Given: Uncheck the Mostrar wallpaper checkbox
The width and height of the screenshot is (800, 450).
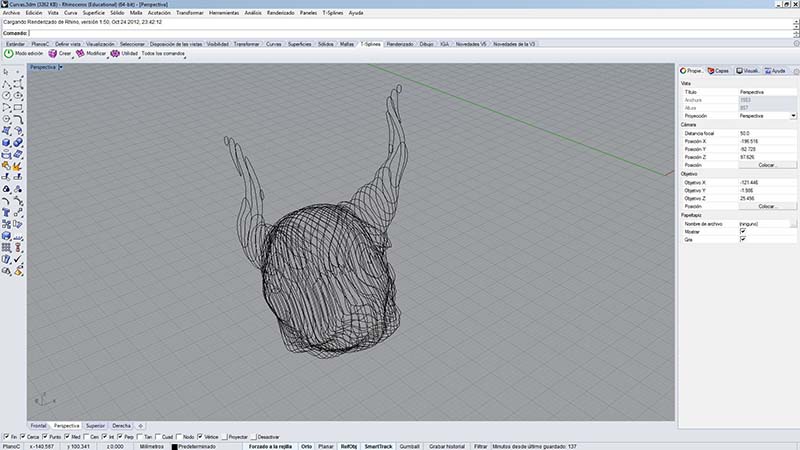Looking at the screenshot, I should (742, 232).
